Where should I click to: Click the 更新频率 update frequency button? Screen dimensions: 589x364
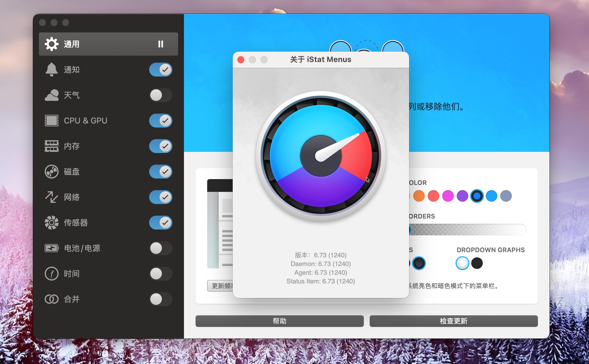(220, 286)
